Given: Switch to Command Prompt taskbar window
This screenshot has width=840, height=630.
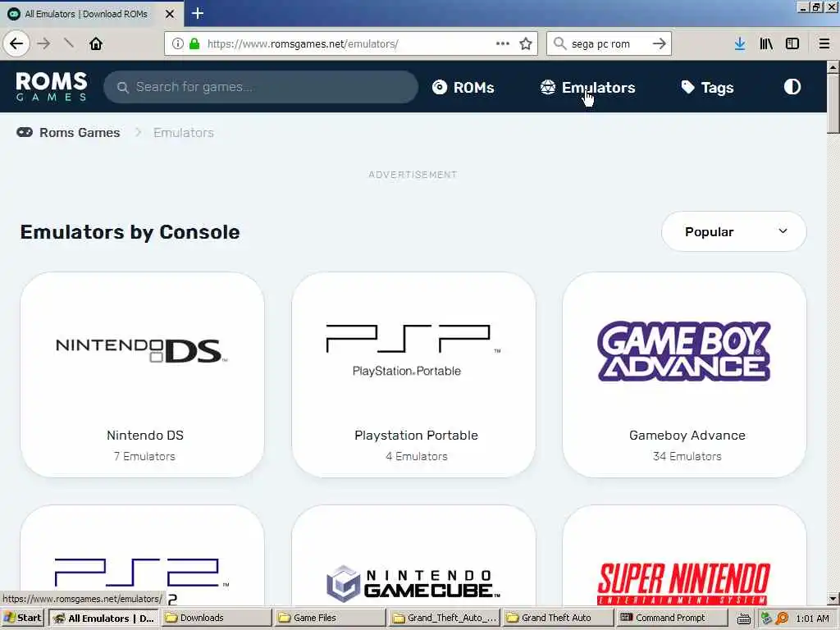Looking at the screenshot, I should point(672,618).
